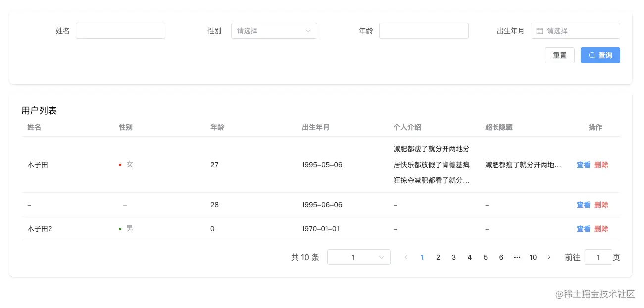Click the pagination ellipsis icon

tap(517, 257)
